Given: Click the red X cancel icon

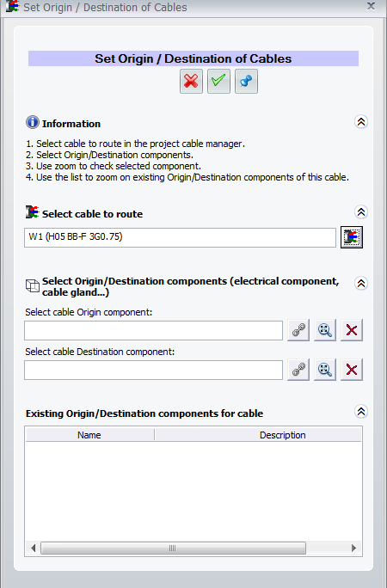Looking at the screenshot, I should 191,81.
